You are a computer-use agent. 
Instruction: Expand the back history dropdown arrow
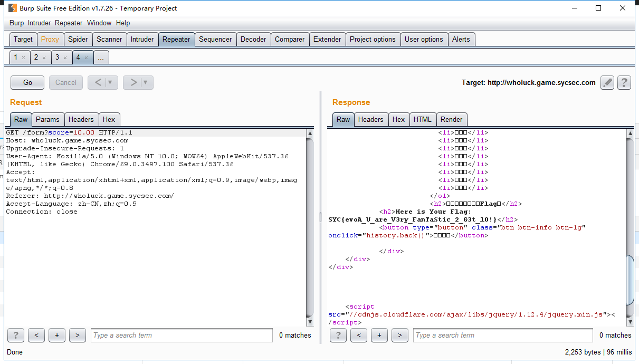(x=111, y=82)
